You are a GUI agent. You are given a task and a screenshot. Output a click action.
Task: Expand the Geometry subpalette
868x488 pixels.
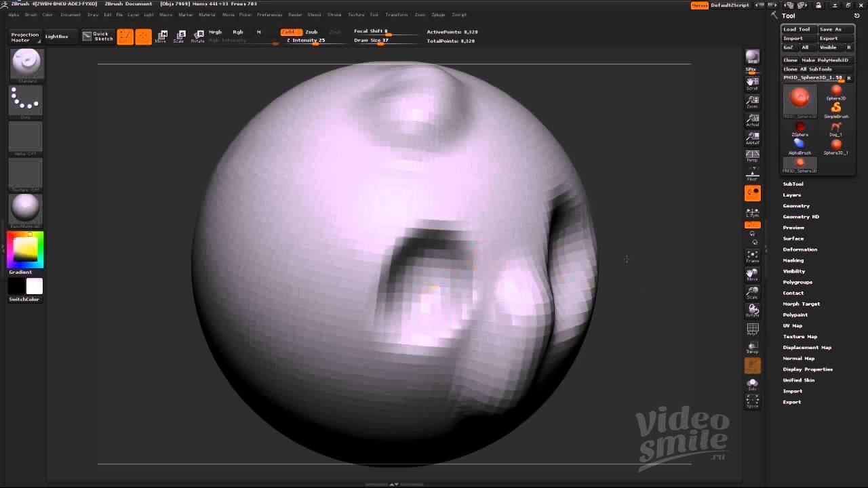click(796, 206)
